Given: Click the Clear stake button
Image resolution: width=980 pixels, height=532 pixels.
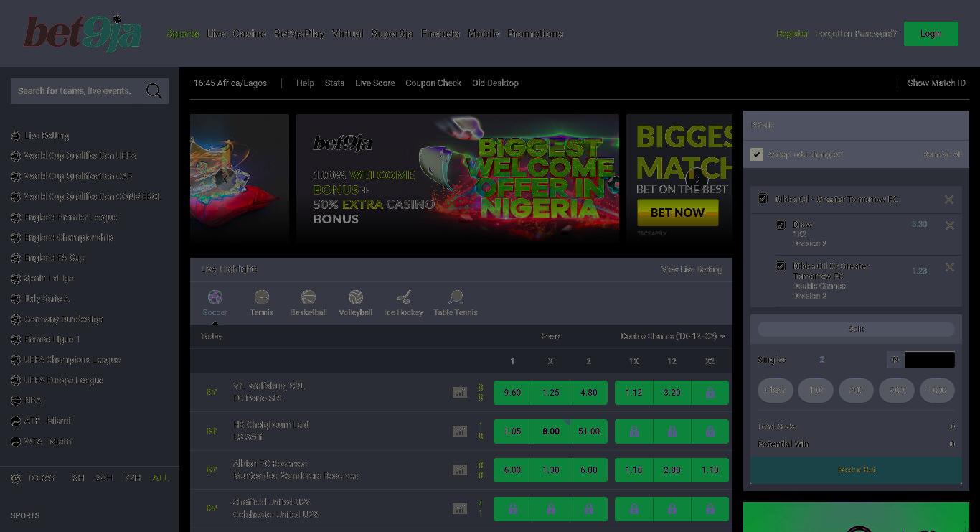Looking at the screenshot, I should pyautogui.click(x=776, y=391).
